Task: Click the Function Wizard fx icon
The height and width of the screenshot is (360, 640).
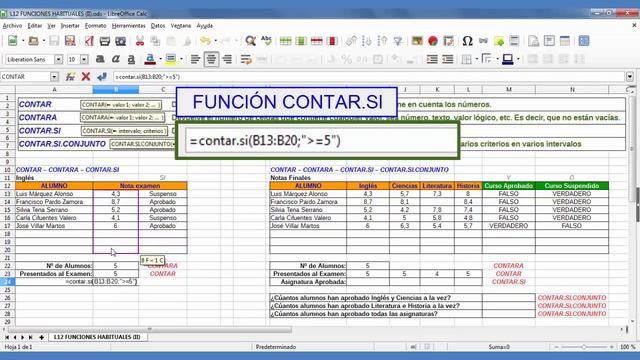Action: [70, 77]
